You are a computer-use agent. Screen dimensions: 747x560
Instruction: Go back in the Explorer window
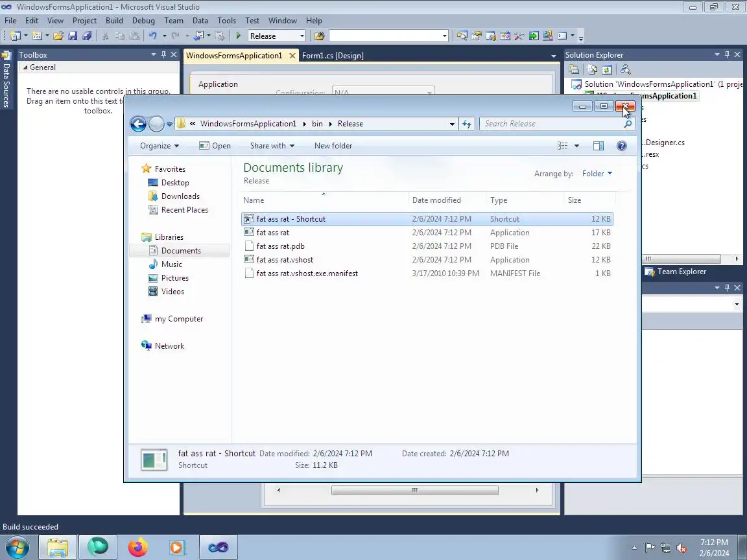[x=138, y=124]
